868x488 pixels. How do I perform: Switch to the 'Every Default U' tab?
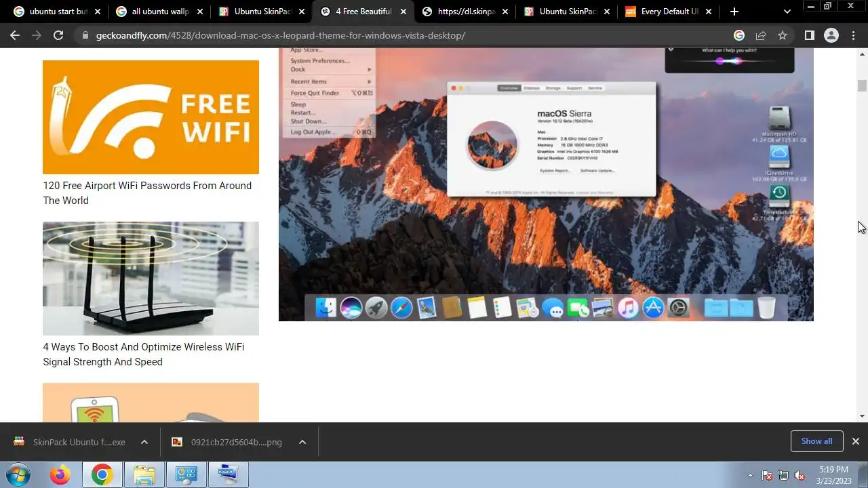(669, 12)
